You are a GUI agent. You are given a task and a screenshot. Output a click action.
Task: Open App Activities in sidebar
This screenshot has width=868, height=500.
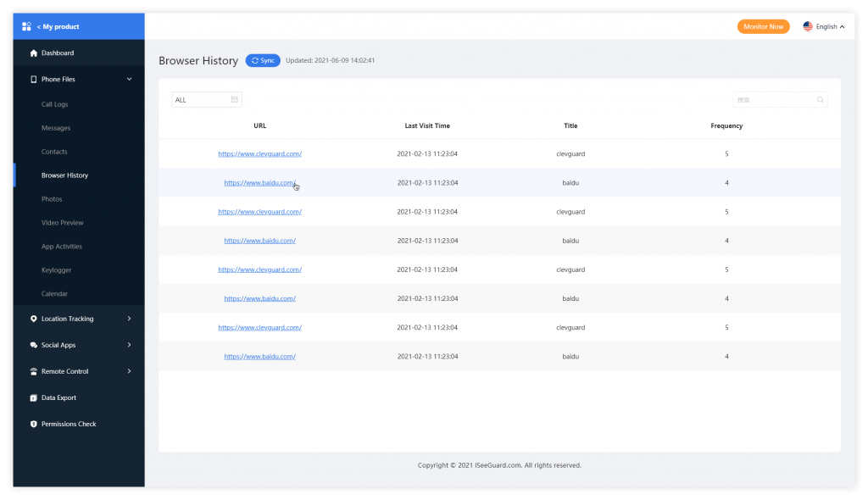tap(61, 247)
